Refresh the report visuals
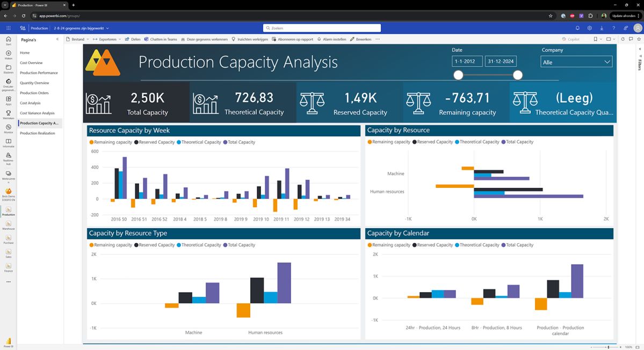Viewport: 644px width, 350px height. click(x=623, y=39)
